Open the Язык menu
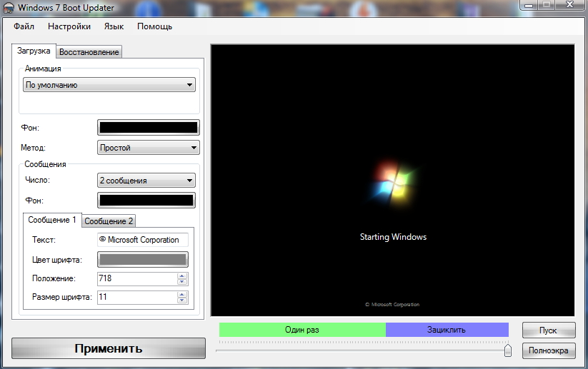The width and height of the screenshot is (588, 369). 114,26
